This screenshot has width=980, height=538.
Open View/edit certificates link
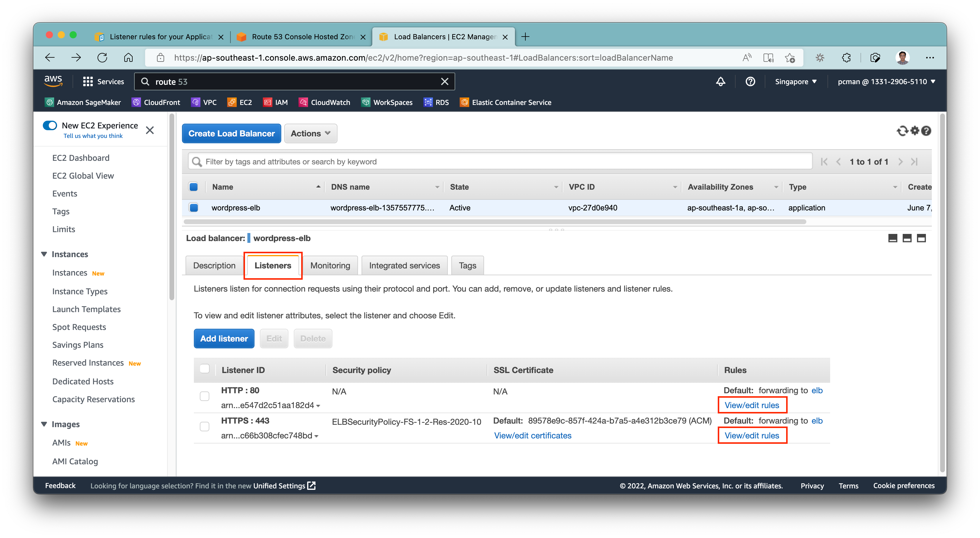tap(533, 436)
